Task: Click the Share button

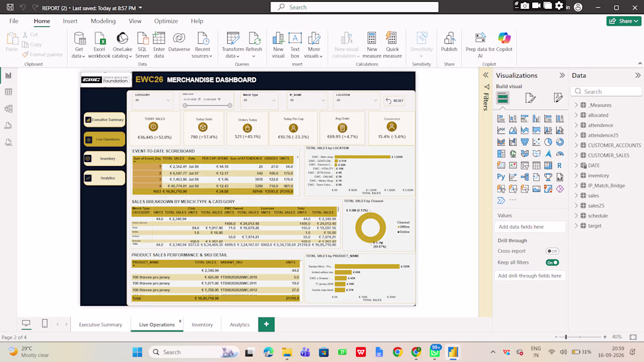Action: click(x=624, y=21)
